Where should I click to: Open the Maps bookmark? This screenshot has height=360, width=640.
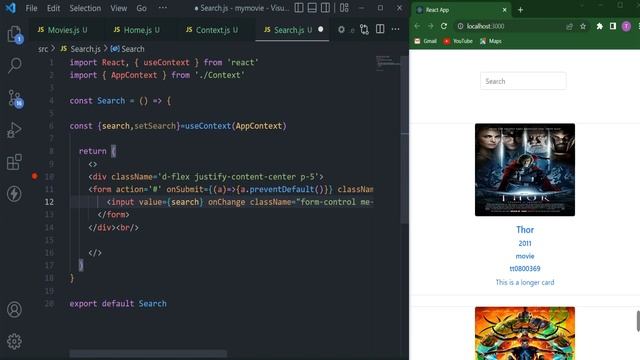(491, 41)
